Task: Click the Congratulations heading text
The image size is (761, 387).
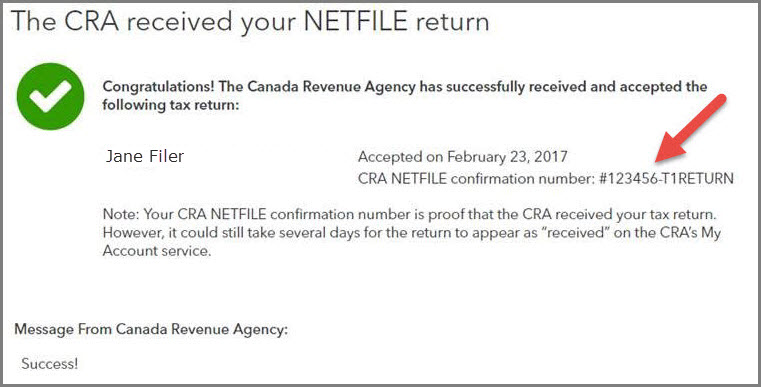Action: (405, 87)
